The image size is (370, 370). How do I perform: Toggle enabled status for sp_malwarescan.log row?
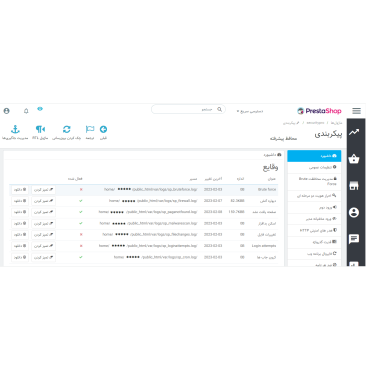point(81,223)
